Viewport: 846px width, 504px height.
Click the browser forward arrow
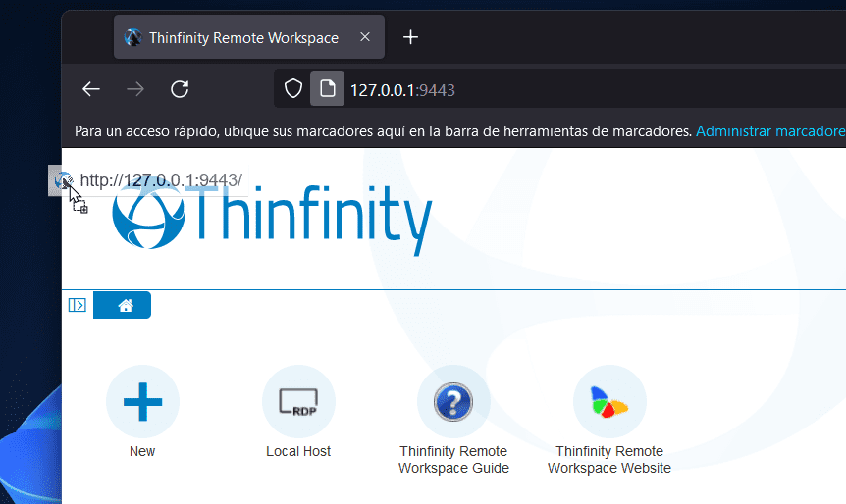(135, 89)
